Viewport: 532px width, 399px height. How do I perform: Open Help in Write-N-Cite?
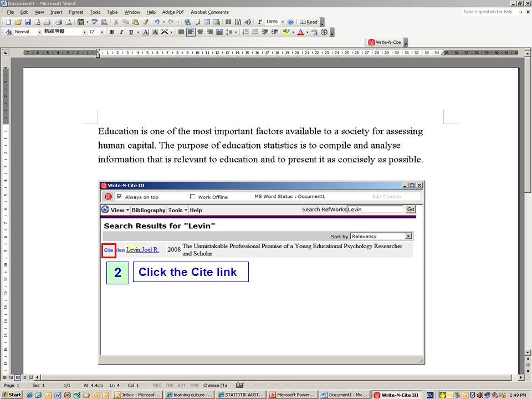click(x=196, y=211)
